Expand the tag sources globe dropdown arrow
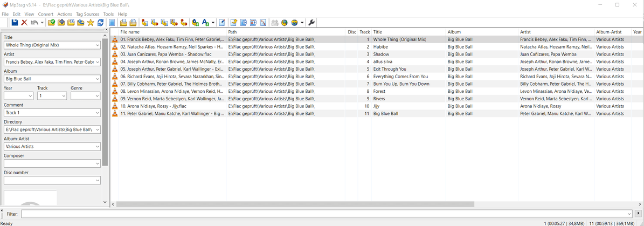This screenshot has height=226, width=644. pyautogui.click(x=302, y=23)
